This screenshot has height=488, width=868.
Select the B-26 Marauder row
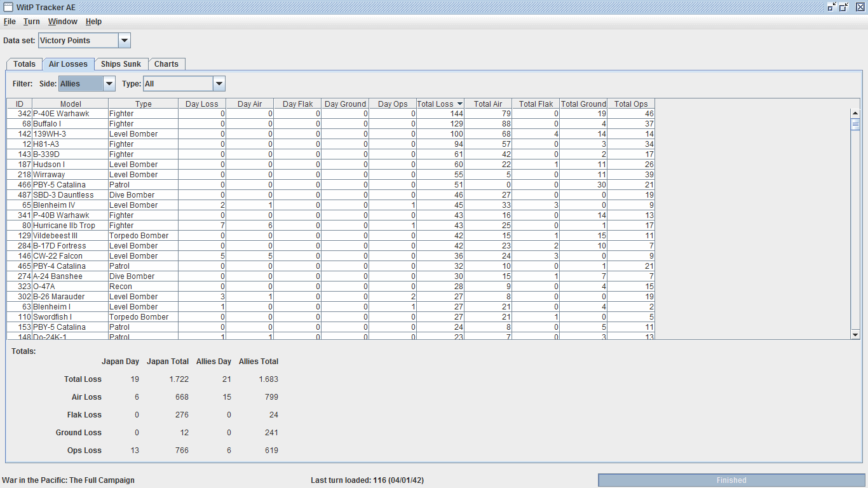click(330, 297)
